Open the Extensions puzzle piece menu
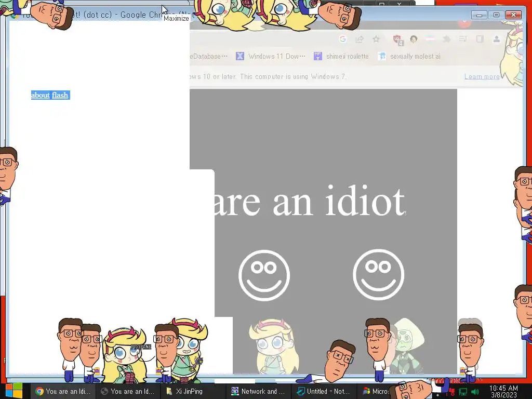This screenshot has height=399, width=532. pyautogui.click(x=447, y=39)
